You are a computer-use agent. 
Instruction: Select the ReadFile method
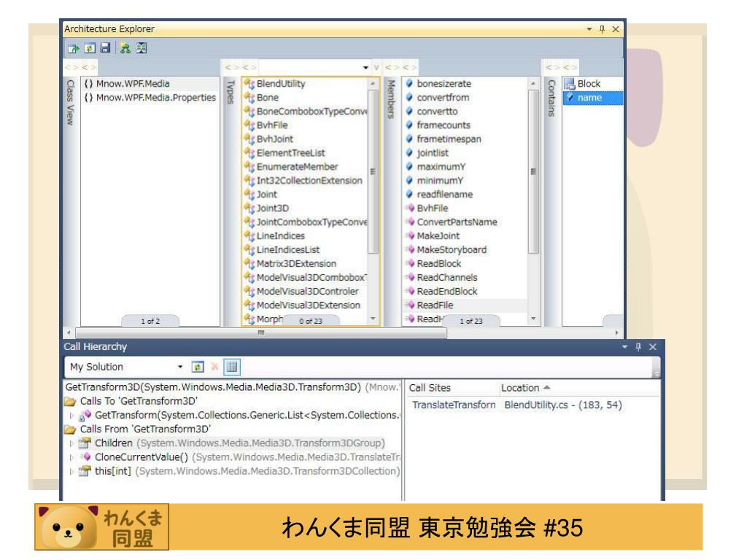coord(435,305)
